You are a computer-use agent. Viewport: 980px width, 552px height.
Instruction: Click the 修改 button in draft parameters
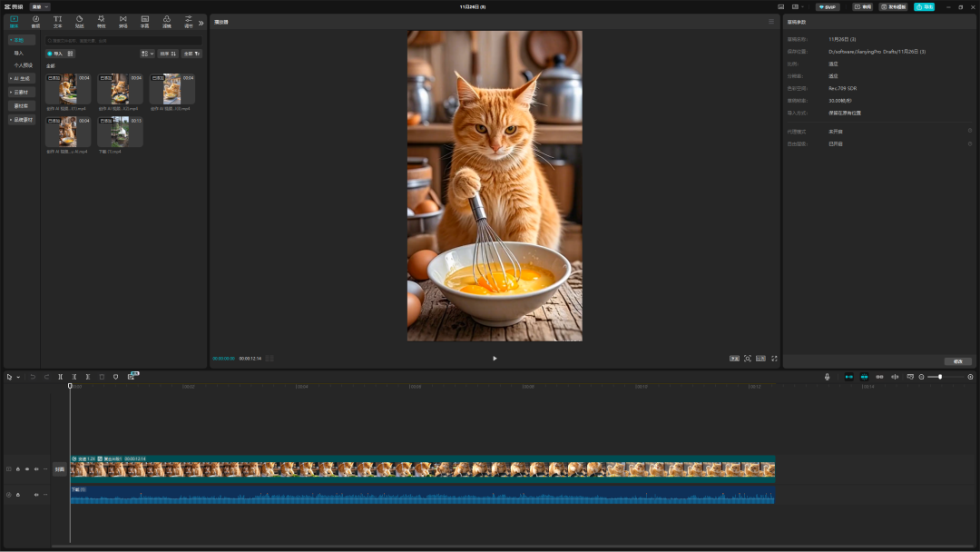pyautogui.click(x=957, y=361)
